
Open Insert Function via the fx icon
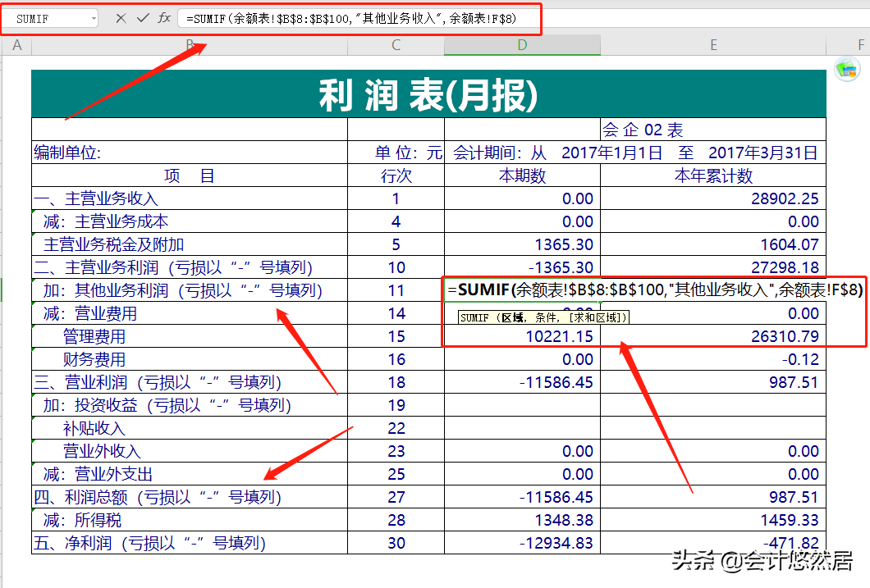point(164,18)
